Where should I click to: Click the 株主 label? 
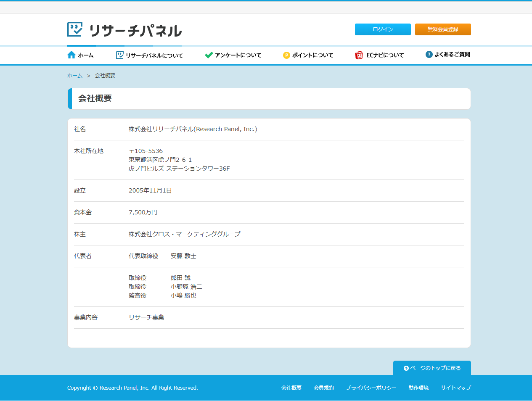tap(80, 234)
